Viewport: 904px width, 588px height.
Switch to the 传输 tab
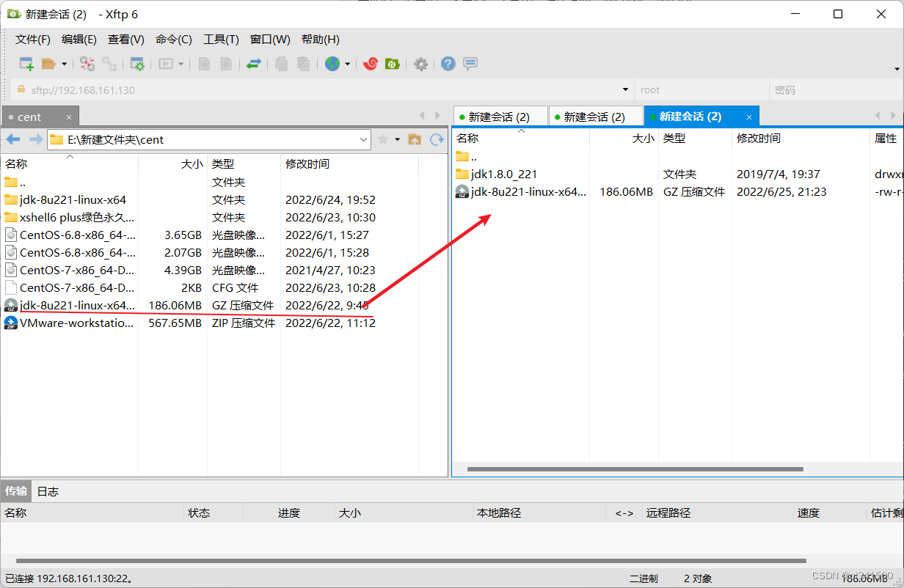point(16,491)
